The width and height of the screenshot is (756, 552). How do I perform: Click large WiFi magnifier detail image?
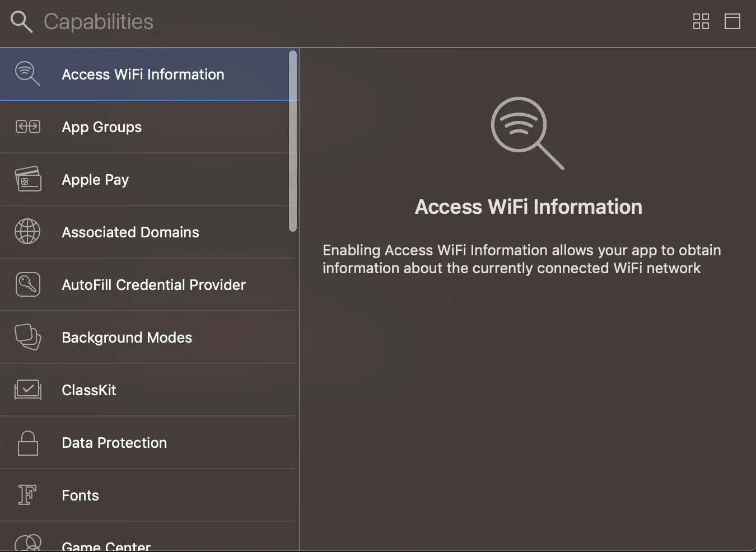[x=528, y=133]
